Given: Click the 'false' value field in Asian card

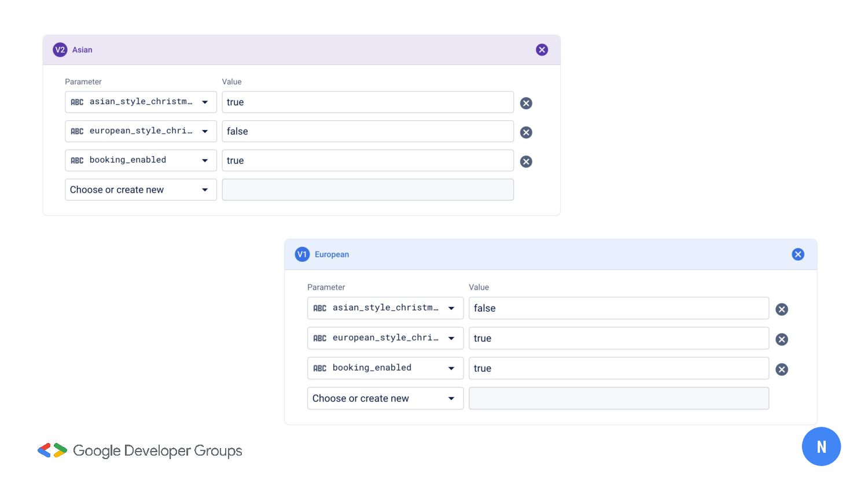Looking at the screenshot, I should click(367, 131).
